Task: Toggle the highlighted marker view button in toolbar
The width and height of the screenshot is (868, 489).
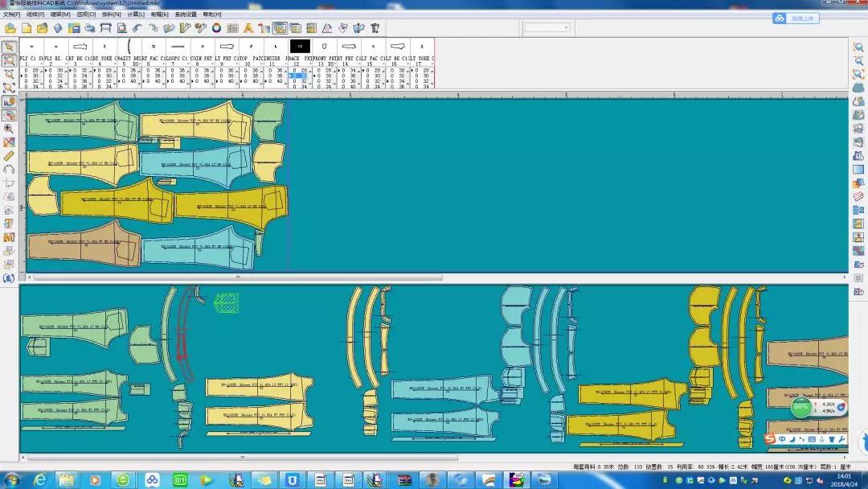Action: pos(280,28)
